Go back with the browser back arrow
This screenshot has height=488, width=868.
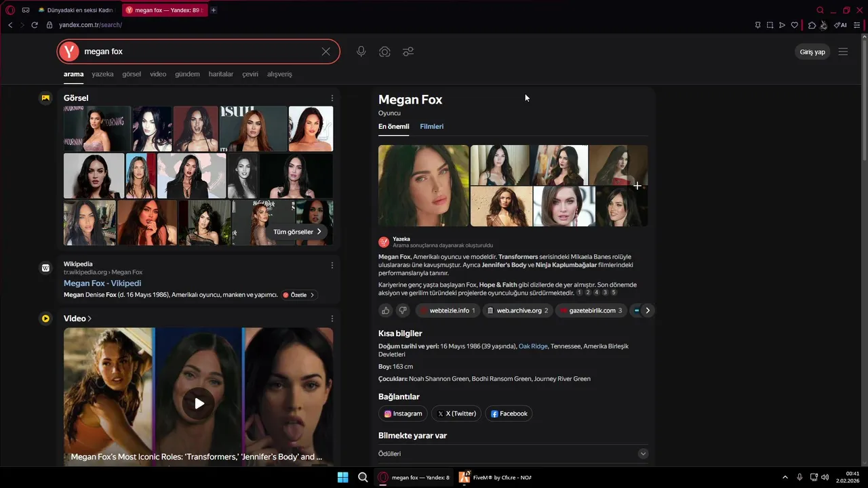(x=10, y=25)
